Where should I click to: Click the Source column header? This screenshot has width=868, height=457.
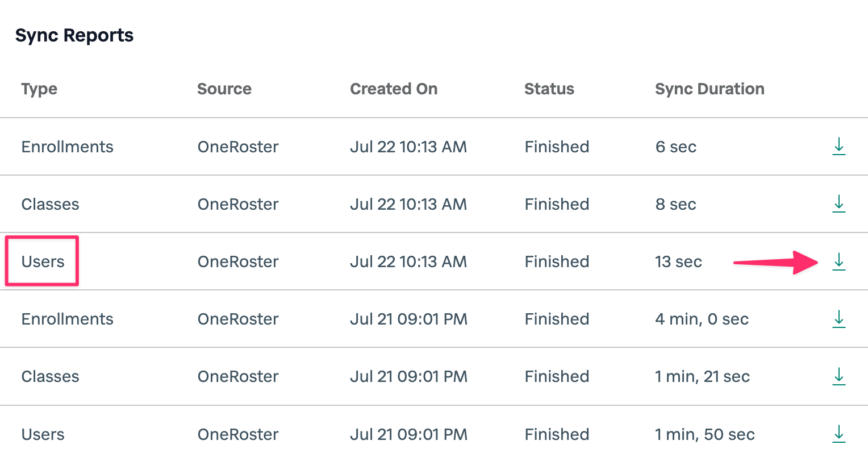(x=224, y=89)
